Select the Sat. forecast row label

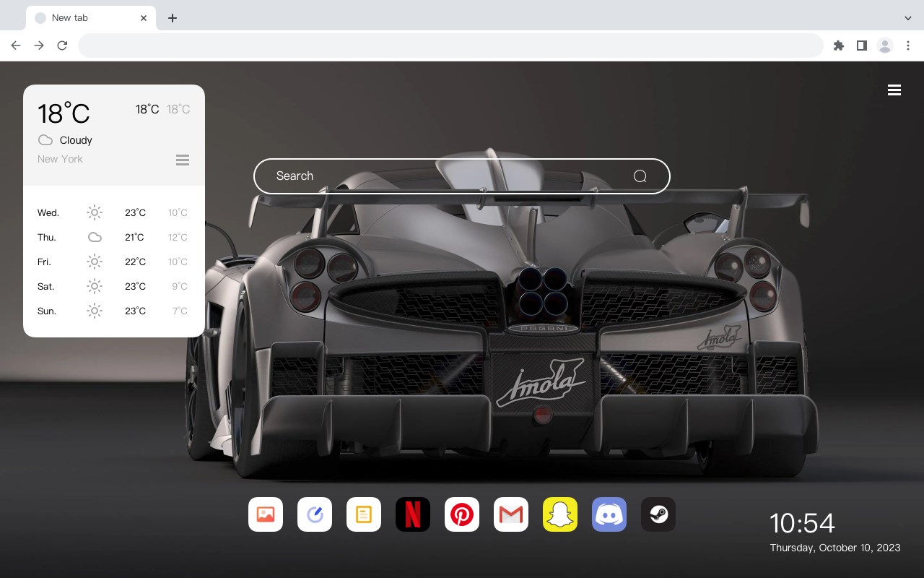[46, 287]
